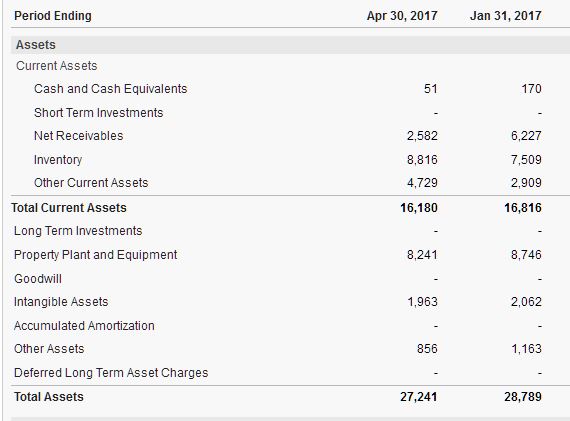
Task: Select the Apr 30, 2017 column header
Action: pos(402,16)
